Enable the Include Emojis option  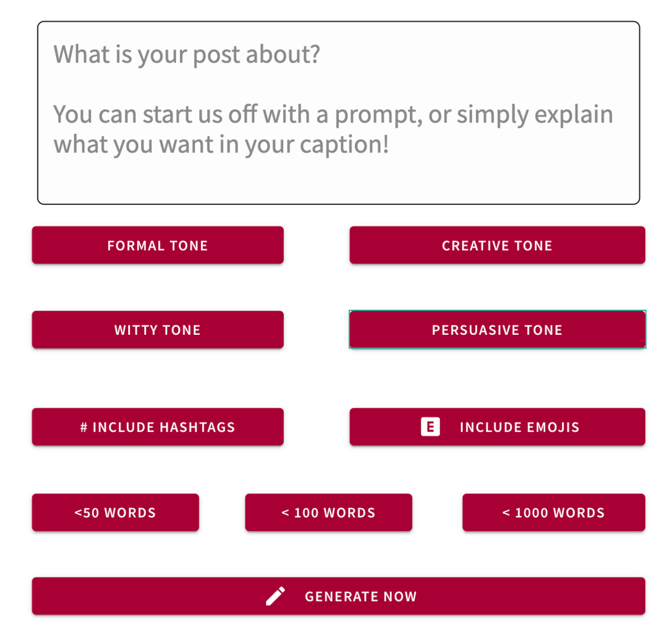(497, 427)
